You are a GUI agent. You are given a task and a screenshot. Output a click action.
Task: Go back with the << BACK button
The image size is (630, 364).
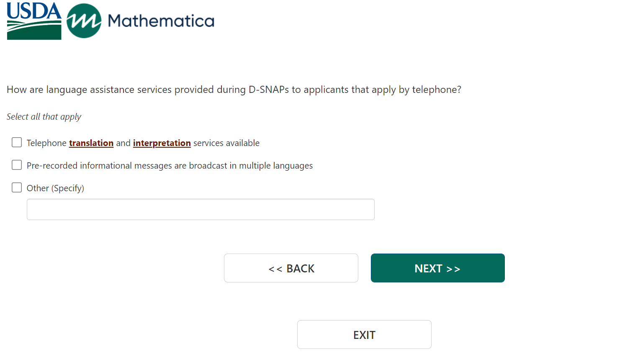[x=291, y=268]
